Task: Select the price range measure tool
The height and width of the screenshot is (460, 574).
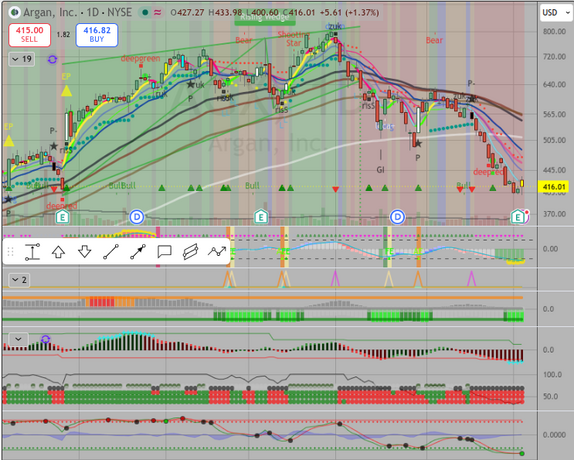Action: (x=32, y=252)
